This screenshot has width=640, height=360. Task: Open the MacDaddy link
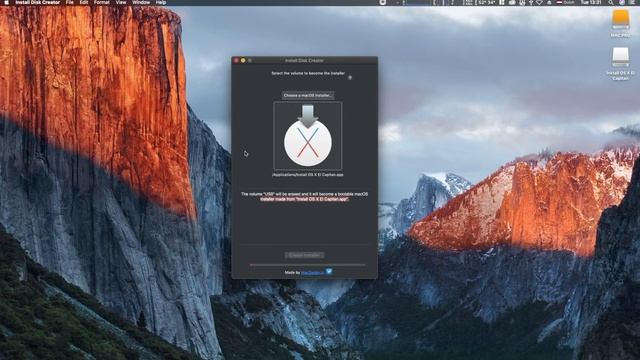312,272
